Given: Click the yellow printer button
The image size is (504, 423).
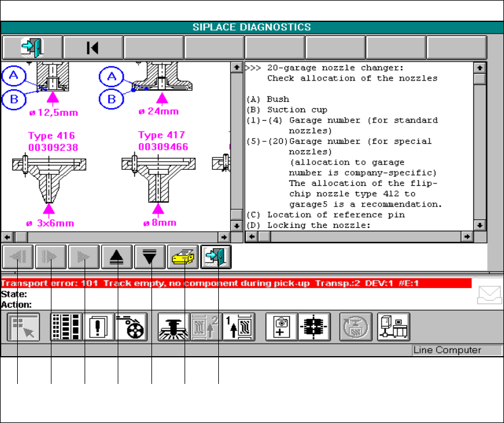Looking at the screenshot, I should coord(183,257).
